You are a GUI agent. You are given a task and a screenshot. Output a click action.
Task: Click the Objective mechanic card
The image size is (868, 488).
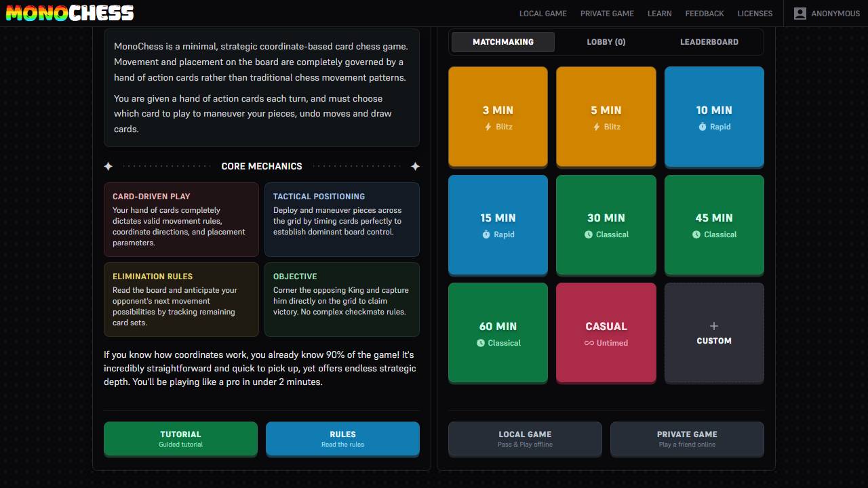(342, 300)
